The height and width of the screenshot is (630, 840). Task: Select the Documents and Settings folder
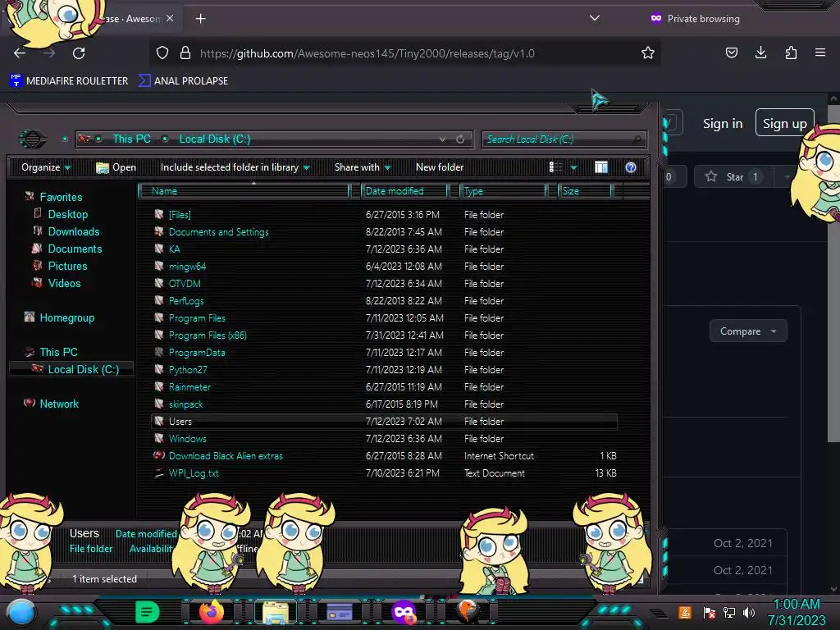click(218, 232)
